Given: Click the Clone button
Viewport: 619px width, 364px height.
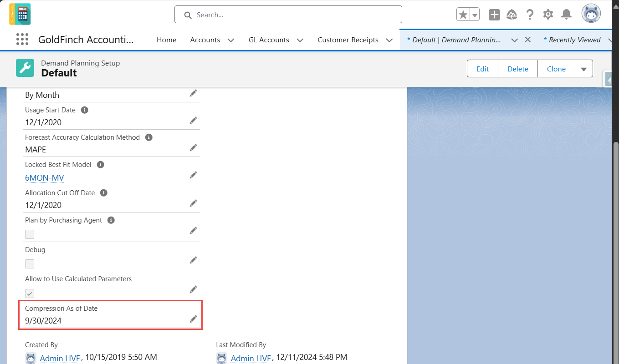Looking at the screenshot, I should [556, 69].
